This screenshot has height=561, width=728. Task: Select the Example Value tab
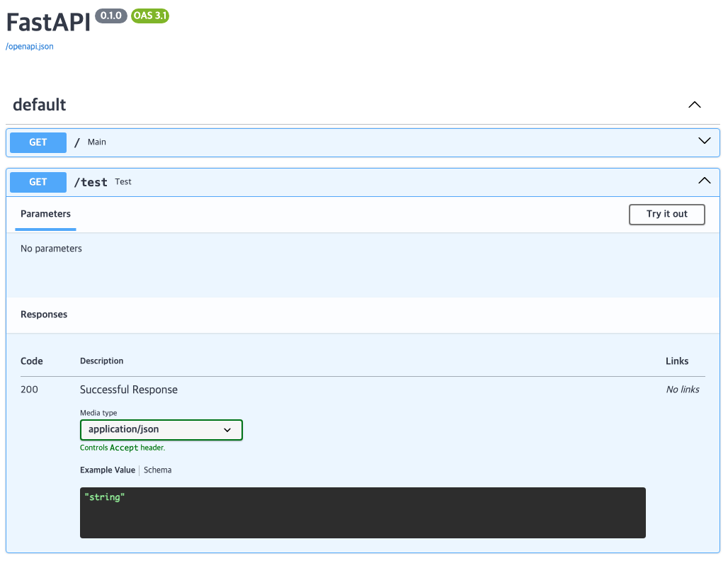point(107,470)
